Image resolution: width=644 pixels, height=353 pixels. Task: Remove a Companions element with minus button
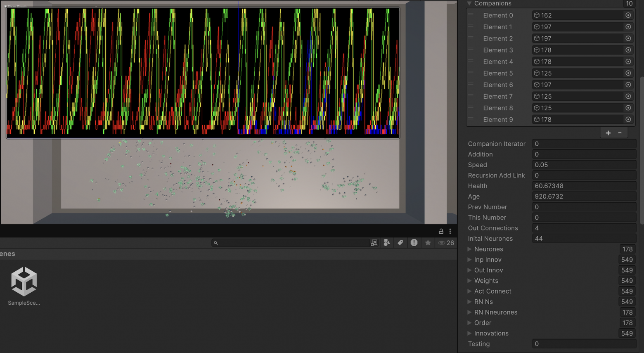[x=620, y=133]
